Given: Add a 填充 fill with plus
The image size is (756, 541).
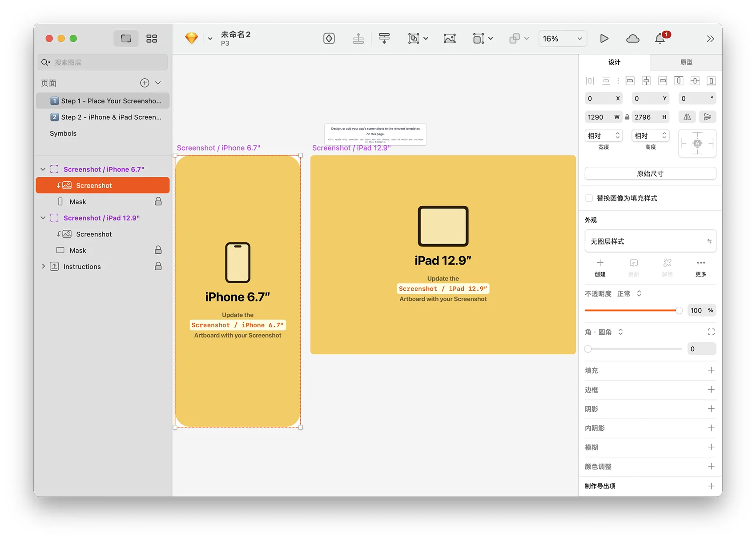Looking at the screenshot, I should click(711, 370).
